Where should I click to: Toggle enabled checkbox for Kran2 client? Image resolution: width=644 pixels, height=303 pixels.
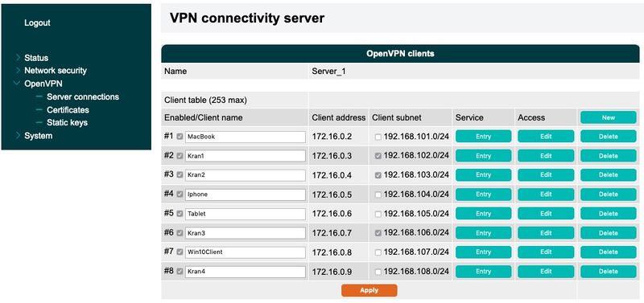point(180,174)
